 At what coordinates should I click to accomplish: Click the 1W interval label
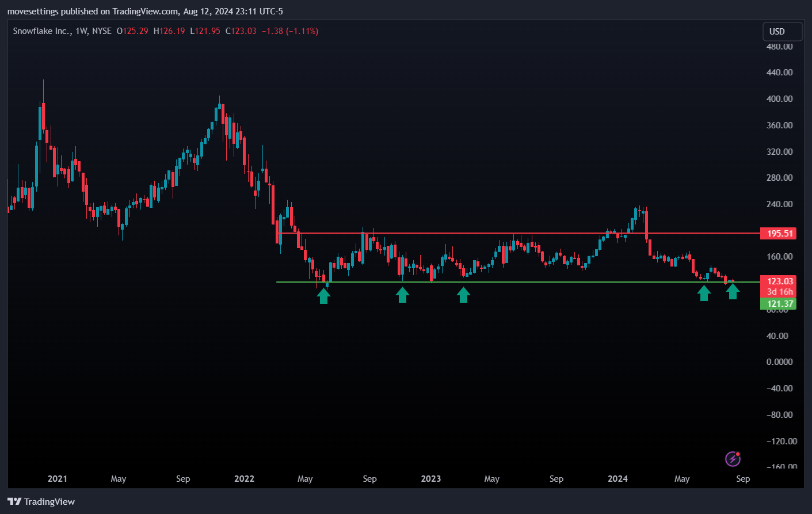point(81,31)
